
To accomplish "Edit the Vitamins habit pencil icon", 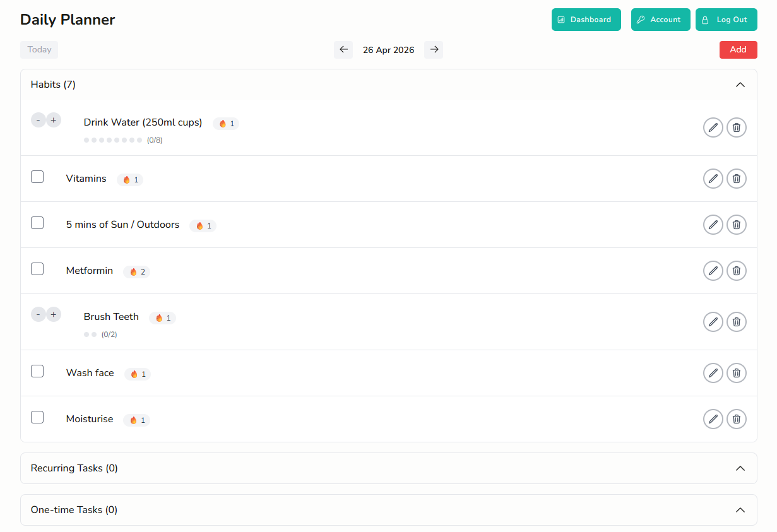I will 713,179.
